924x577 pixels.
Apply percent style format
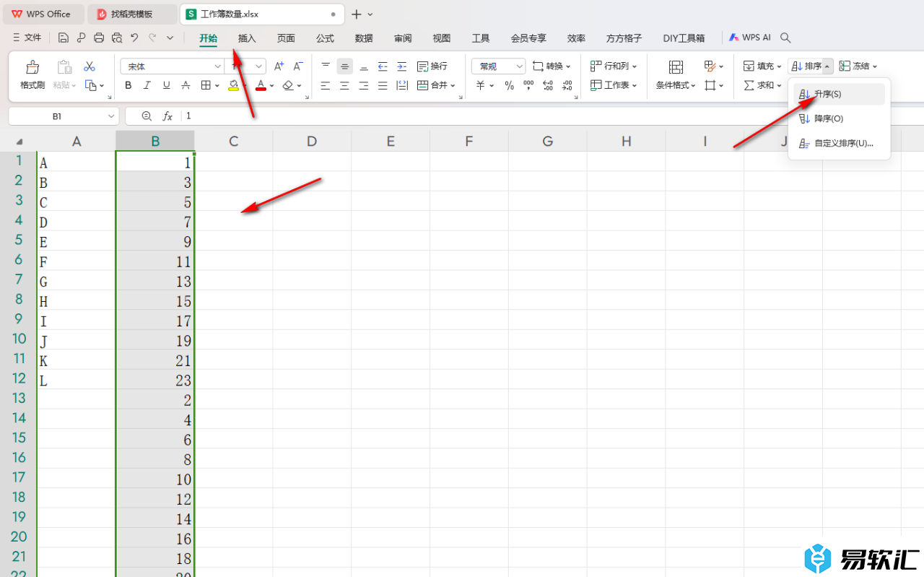click(510, 85)
